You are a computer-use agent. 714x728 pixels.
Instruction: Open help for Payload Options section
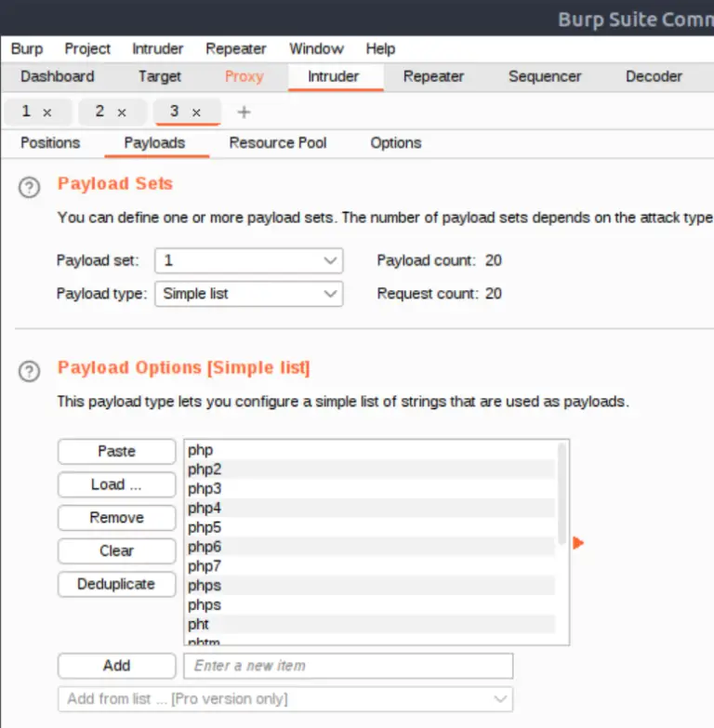pyautogui.click(x=29, y=371)
